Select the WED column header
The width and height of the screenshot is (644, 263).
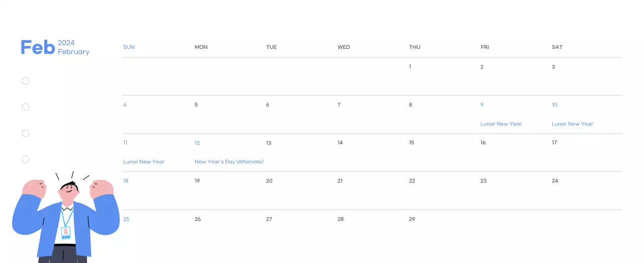tap(344, 47)
